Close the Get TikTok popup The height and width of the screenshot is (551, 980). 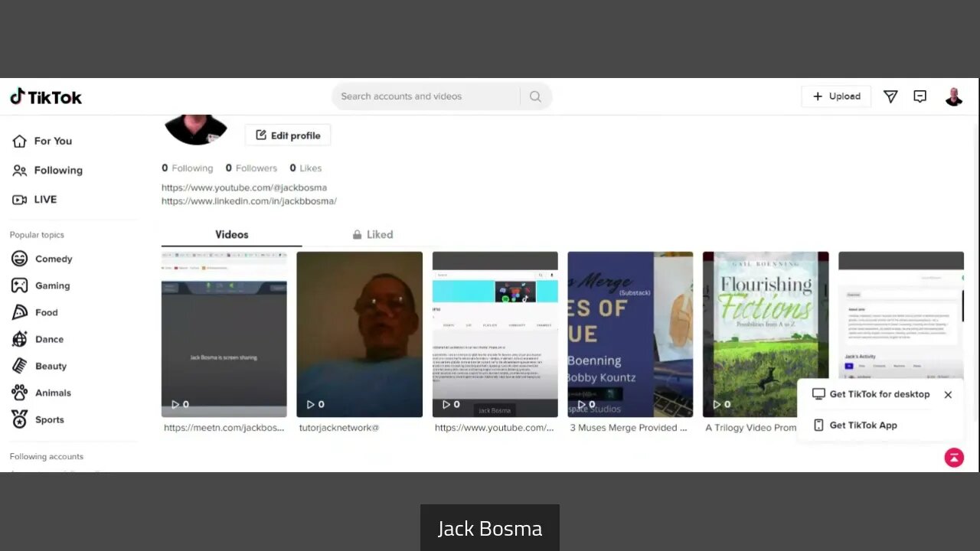coord(948,395)
